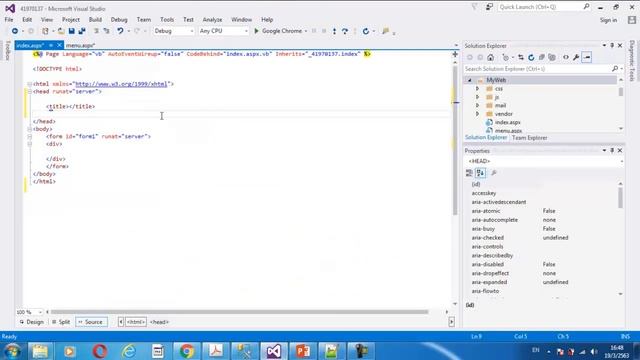Open PowerPoint from taskbar
Viewport: 640px width, 360px height.
302,351
